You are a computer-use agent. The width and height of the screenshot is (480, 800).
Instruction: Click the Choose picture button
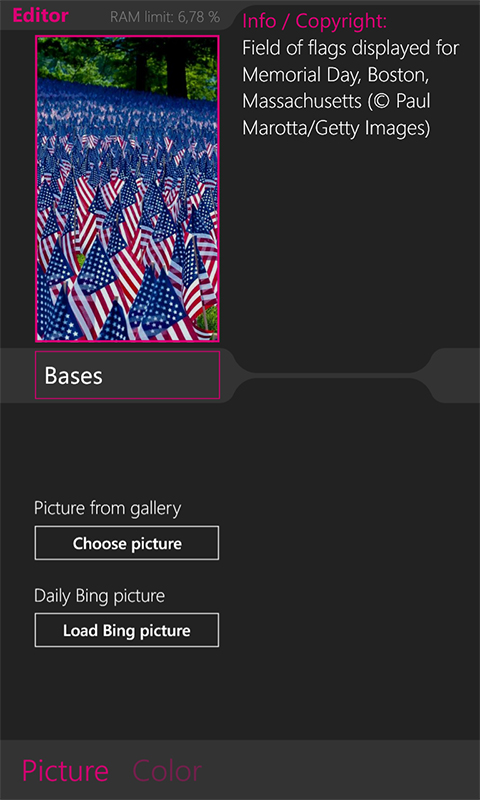pos(127,543)
